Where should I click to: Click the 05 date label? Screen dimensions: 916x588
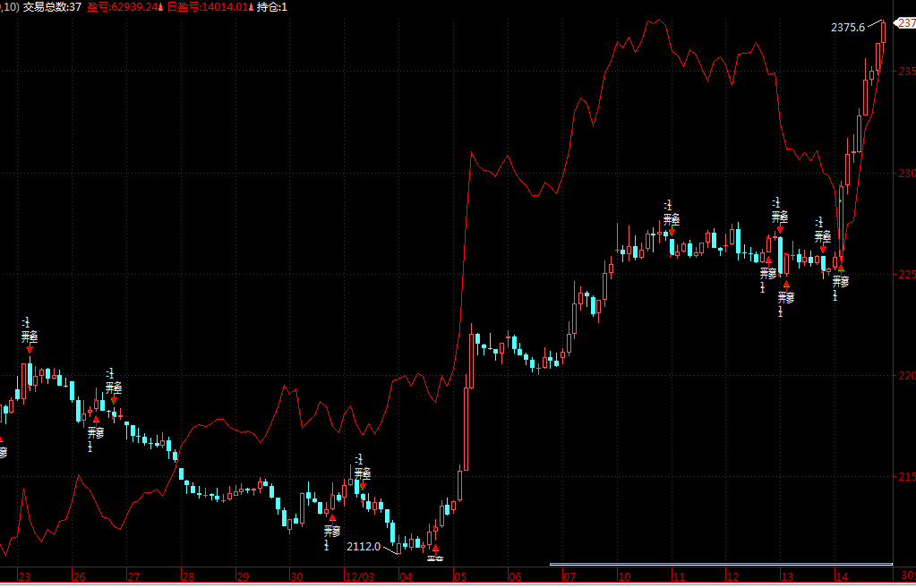460,577
